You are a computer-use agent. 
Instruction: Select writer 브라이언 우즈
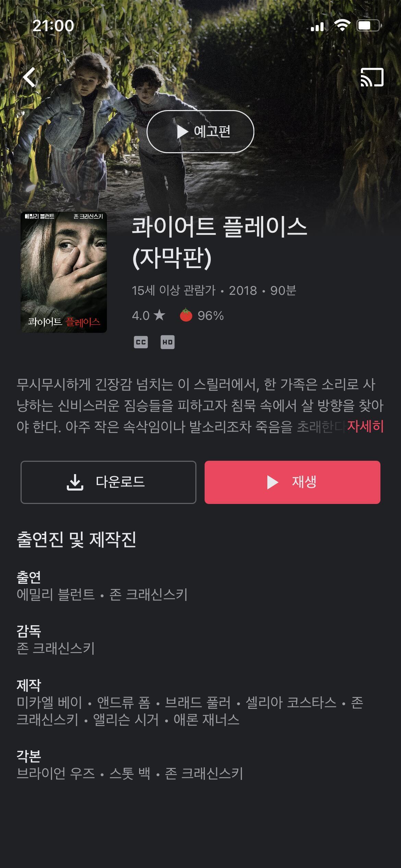point(56,773)
